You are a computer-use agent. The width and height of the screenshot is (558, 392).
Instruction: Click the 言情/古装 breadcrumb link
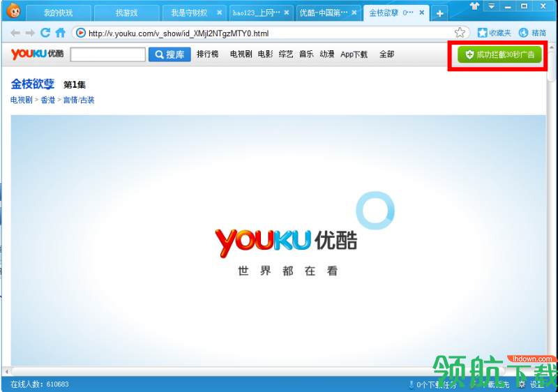[79, 100]
